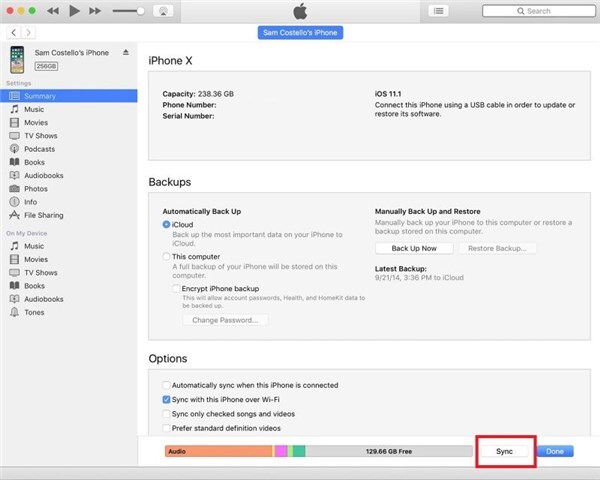This screenshot has height=480, width=600.
Task: Select Tones under On My Device
Action: pyautogui.click(x=35, y=312)
